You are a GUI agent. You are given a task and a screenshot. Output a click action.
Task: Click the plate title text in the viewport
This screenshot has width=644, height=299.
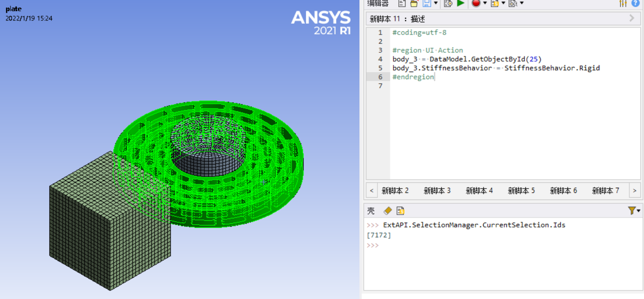(13, 9)
